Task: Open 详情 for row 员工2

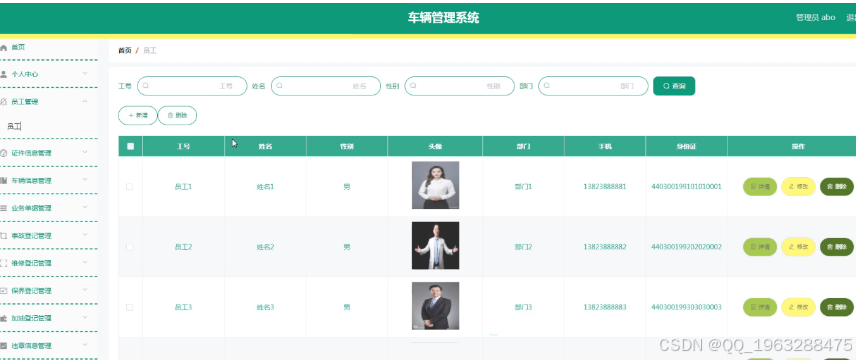Action: (x=759, y=247)
